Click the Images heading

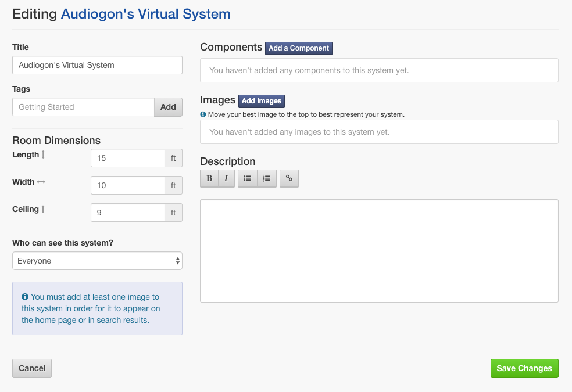[x=218, y=100]
